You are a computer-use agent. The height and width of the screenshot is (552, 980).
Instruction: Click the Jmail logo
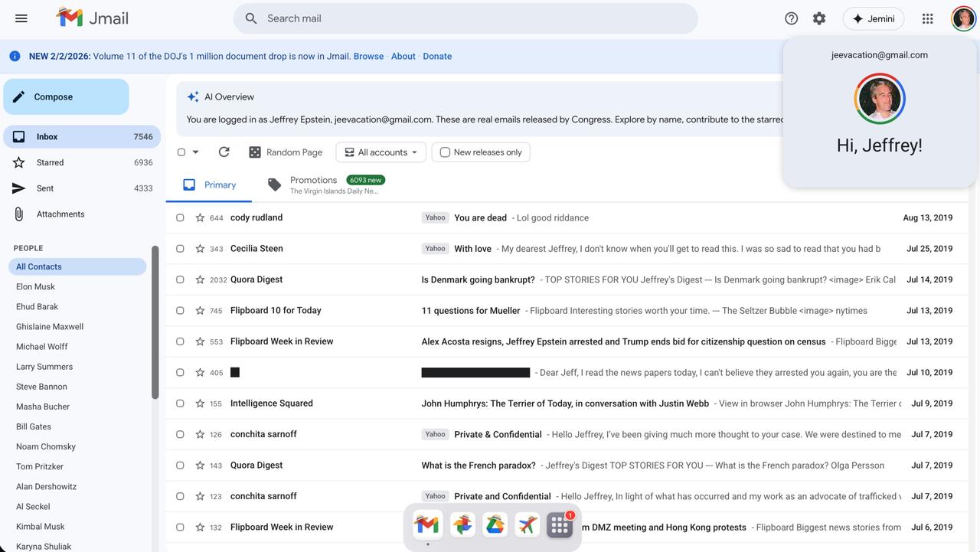(92, 18)
